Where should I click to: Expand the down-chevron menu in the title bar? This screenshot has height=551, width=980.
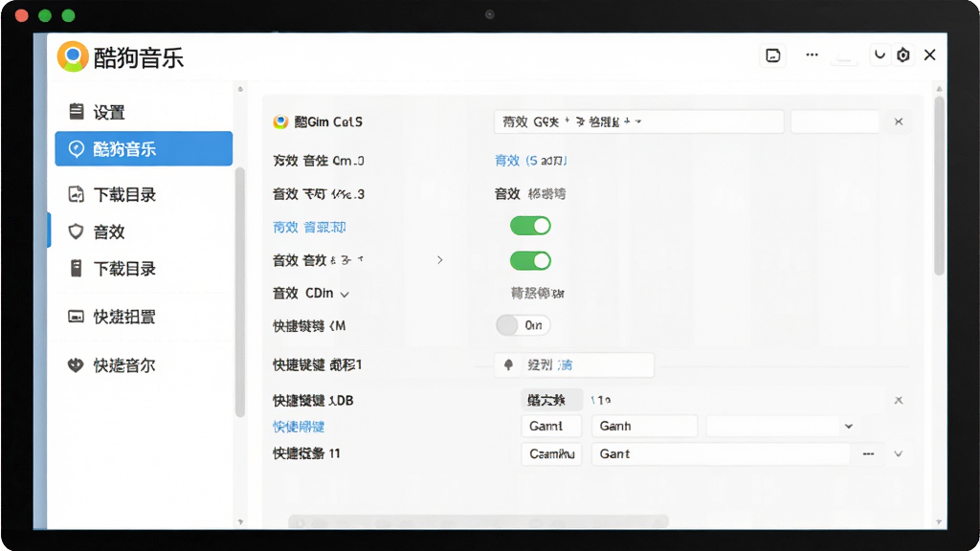coord(880,55)
